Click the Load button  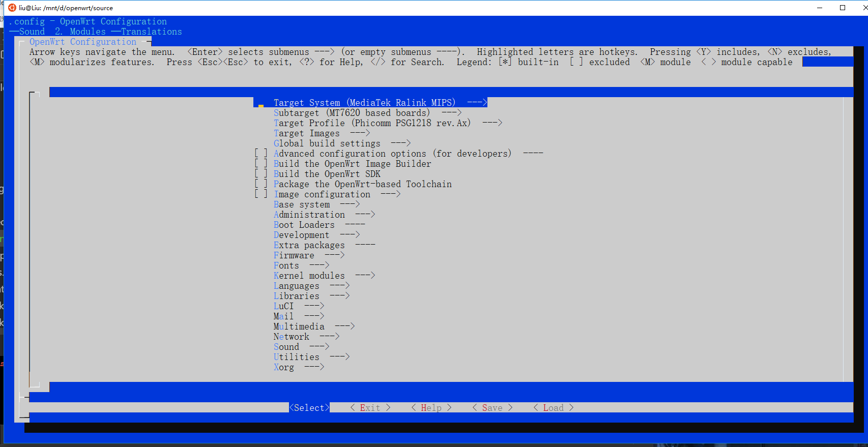coord(553,408)
